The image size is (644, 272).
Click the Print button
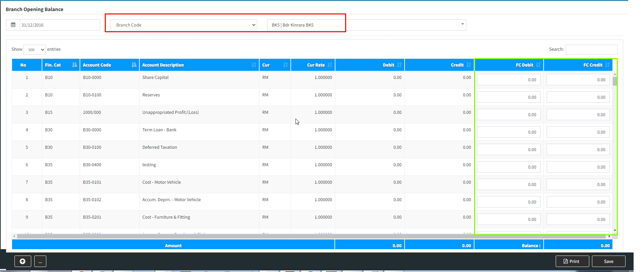(x=572, y=261)
